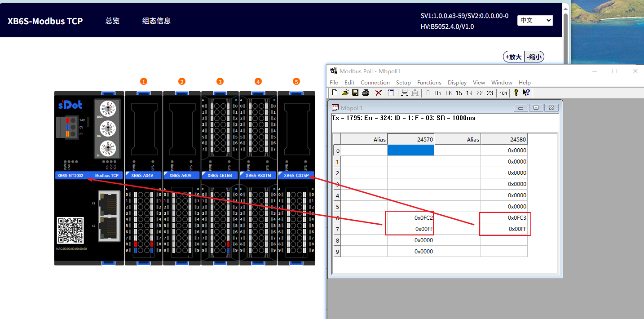Open the language dropdown showing 中文
This screenshot has width=644, height=319.
coord(535,20)
